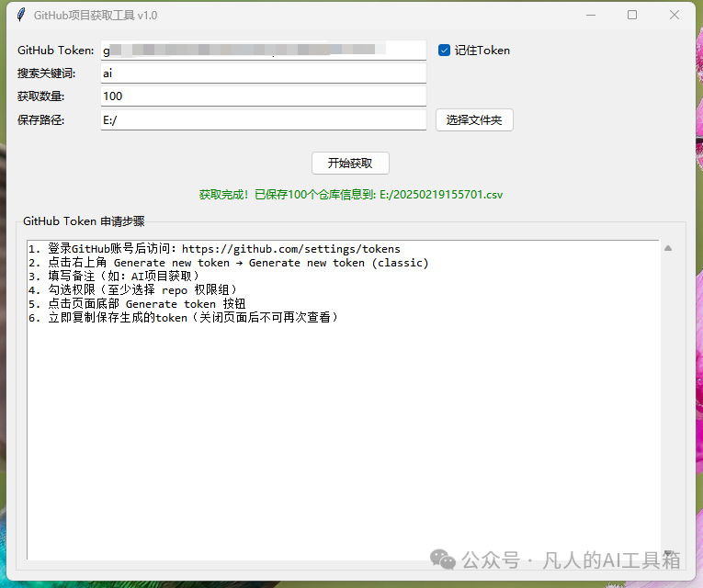Click the feather app icon in title bar
703x588 pixels.
click(x=20, y=15)
